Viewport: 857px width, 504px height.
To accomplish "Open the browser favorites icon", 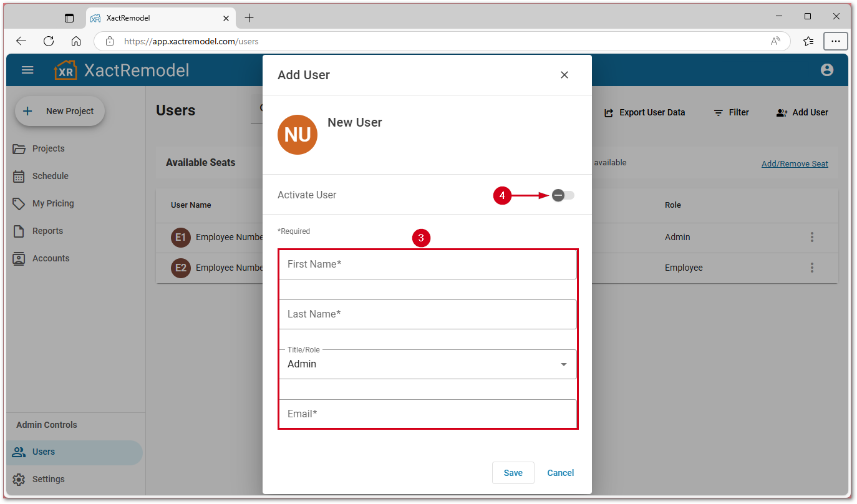I will 808,41.
